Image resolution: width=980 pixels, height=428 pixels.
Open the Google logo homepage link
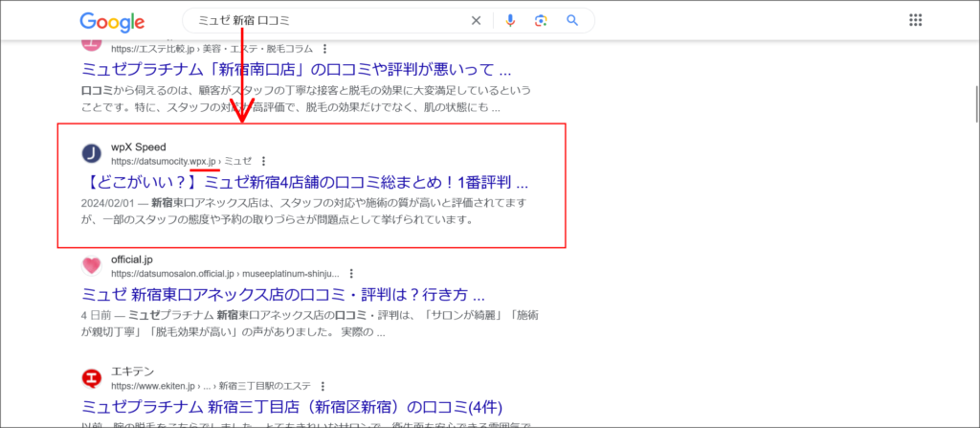pyautogui.click(x=113, y=21)
